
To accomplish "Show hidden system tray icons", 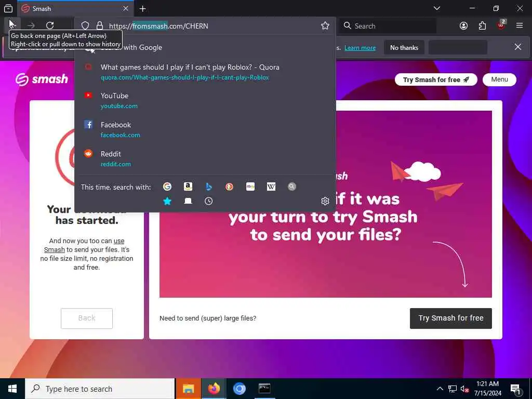I will (440, 389).
